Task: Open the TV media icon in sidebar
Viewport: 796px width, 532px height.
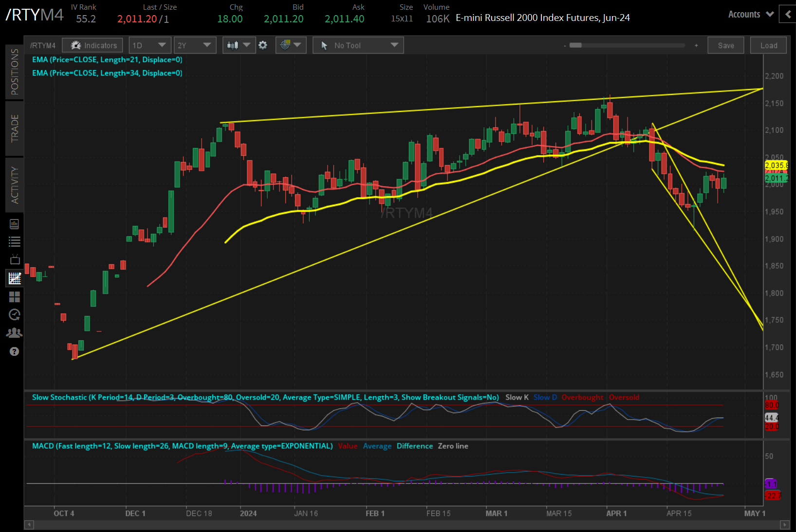Action: click(15, 259)
